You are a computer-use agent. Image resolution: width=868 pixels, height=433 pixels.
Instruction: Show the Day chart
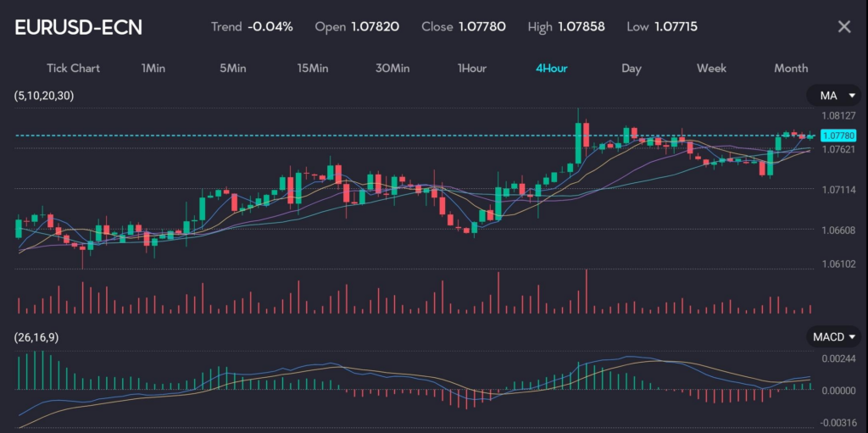coord(631,68)
